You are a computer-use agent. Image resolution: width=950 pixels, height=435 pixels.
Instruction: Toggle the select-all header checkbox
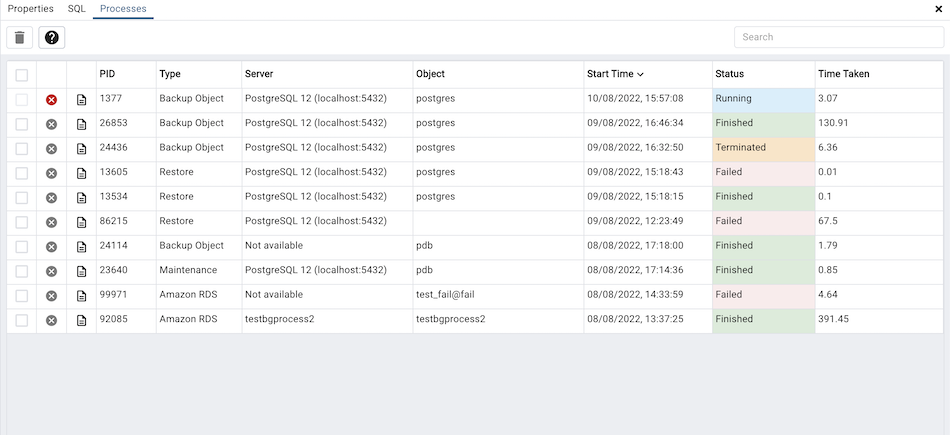(x=22, y=75)
